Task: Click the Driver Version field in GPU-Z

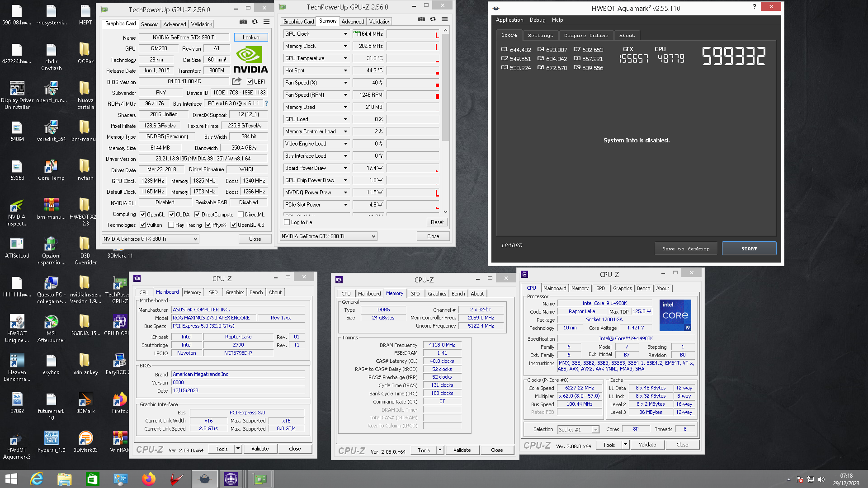Action: pyautogui.click(x=203, y=159)
